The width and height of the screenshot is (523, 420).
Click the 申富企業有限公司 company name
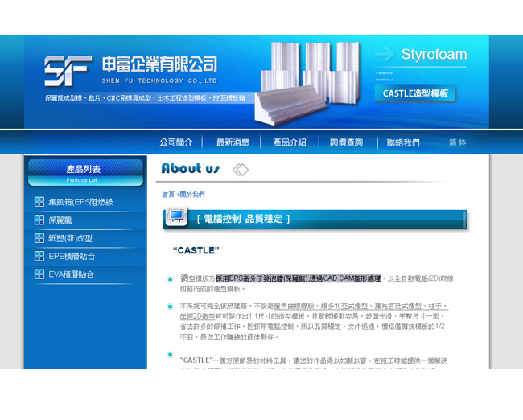pos(159,64)
